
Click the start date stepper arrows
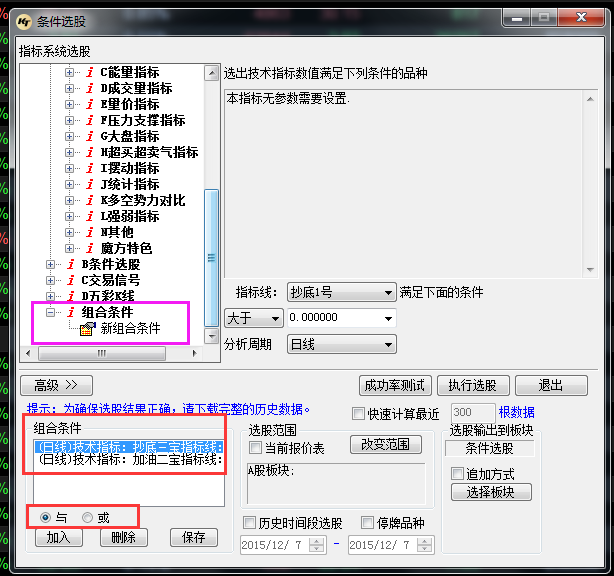(x=317, y=545)
